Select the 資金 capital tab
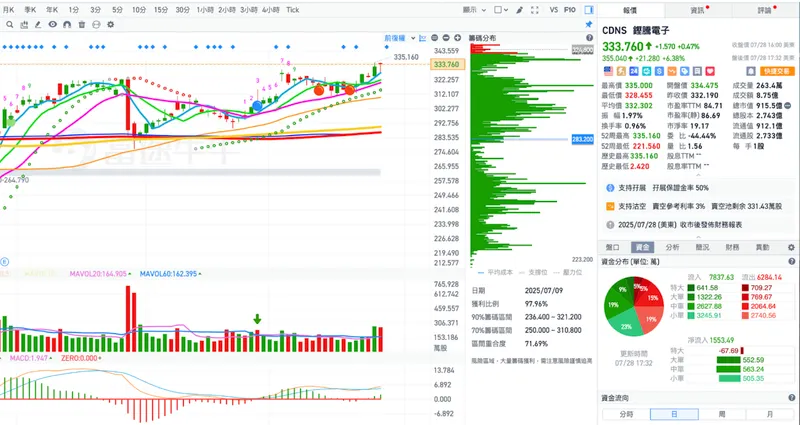Viewport: 800px width, 425px height. 642,247
